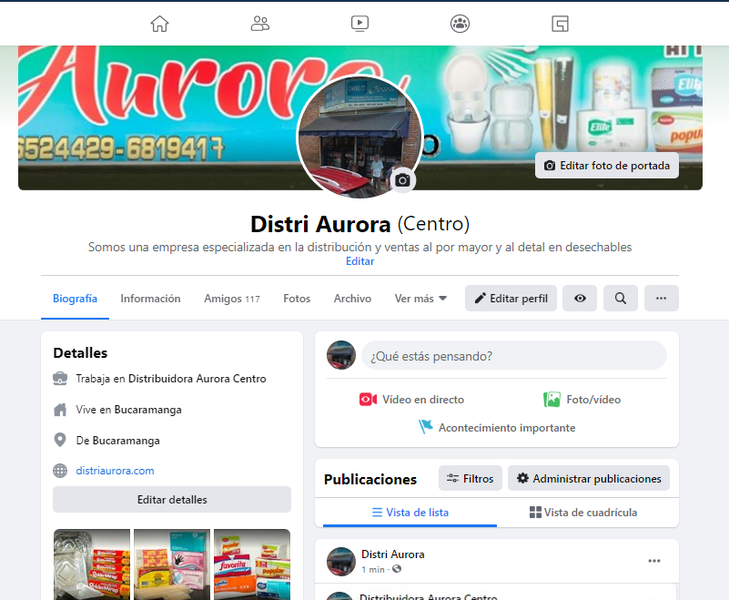Click the Editar perfil button
The image size is (729, 600).
(511, 298)
